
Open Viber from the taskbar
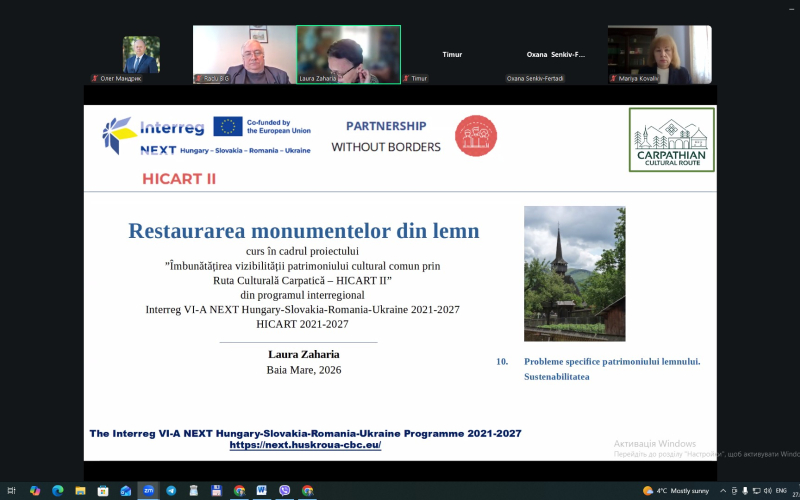[285, 491]
